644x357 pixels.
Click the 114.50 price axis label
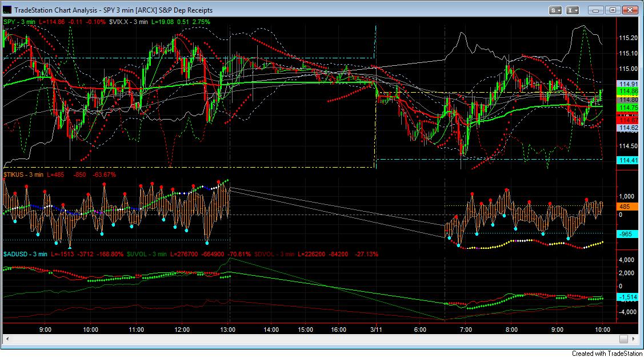627,145
